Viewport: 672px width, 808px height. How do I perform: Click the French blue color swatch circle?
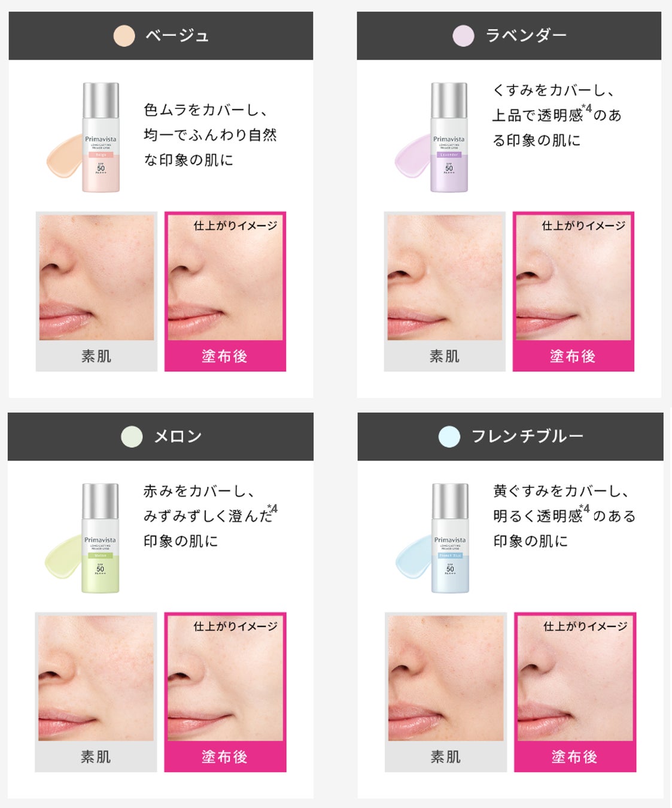tap(449, 436)
